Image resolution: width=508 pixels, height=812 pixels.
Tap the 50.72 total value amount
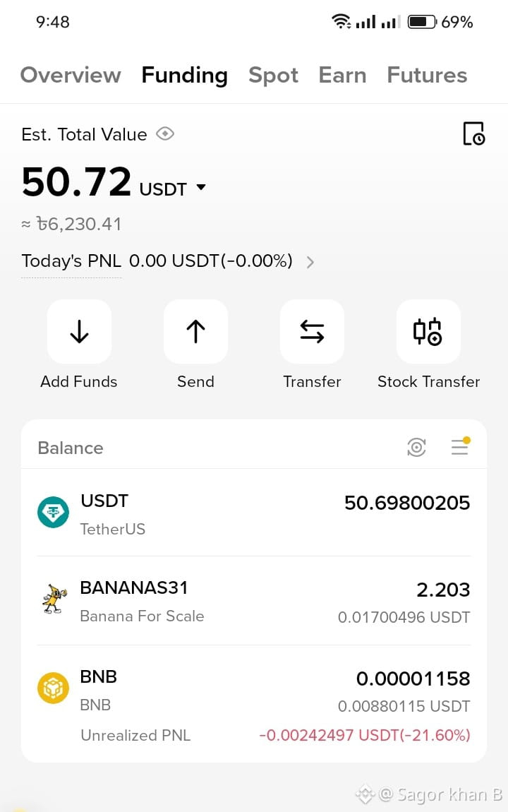point(77,181)
